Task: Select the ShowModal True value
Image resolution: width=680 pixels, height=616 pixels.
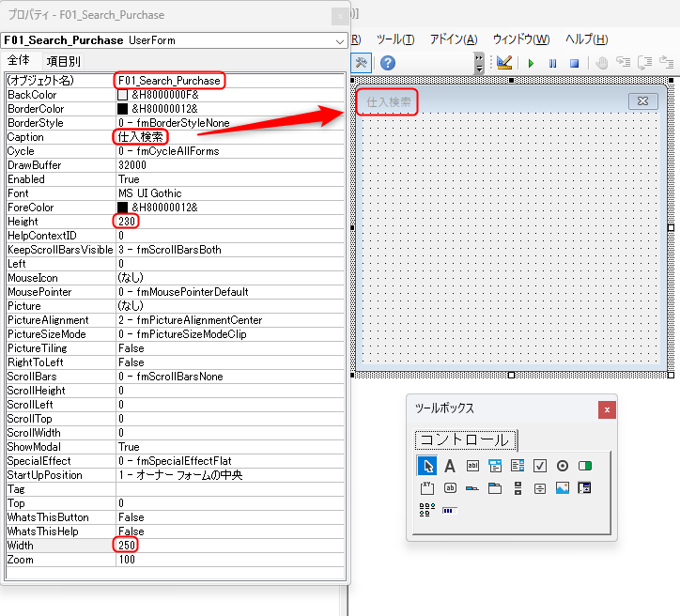Action: click(230, 447)
